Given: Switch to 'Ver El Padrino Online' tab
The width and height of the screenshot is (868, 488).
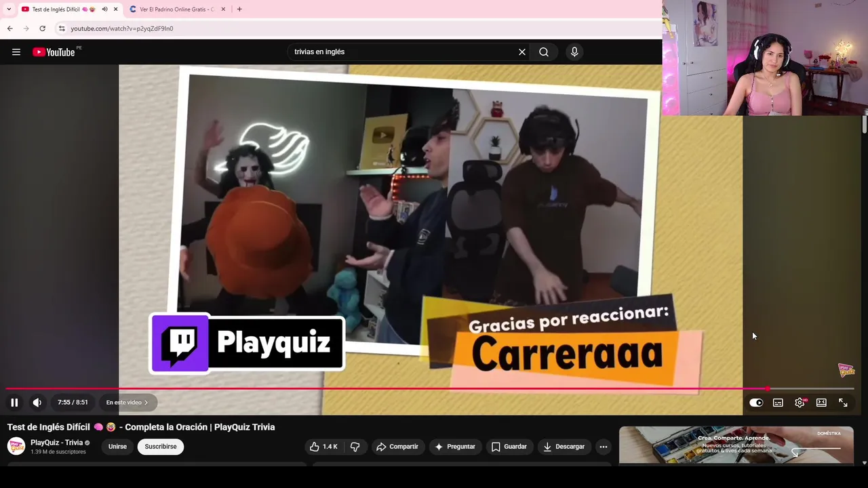Looking at the screenshot, I should pos(176,9).
